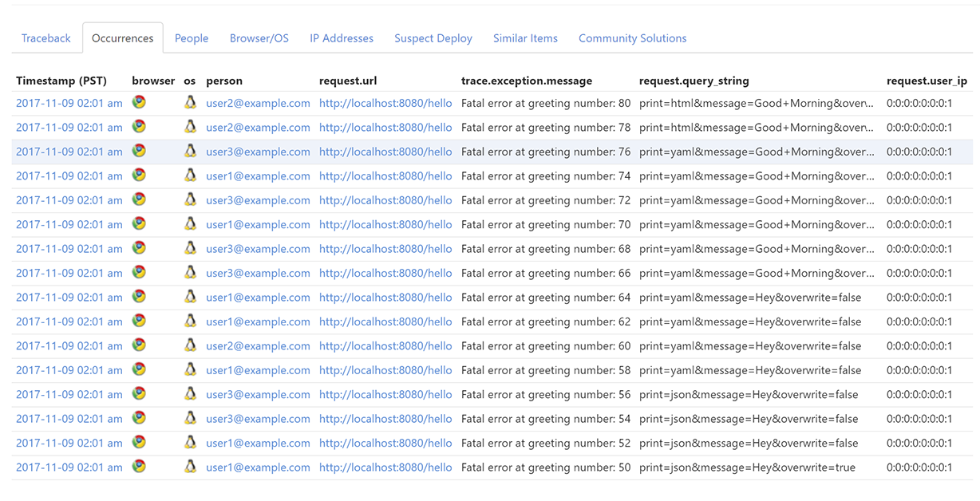The height and width of the screenshot is (501, 980).
Task: Click the Linux icon on the greeting number 58 row
Action: tap(190, 369)
